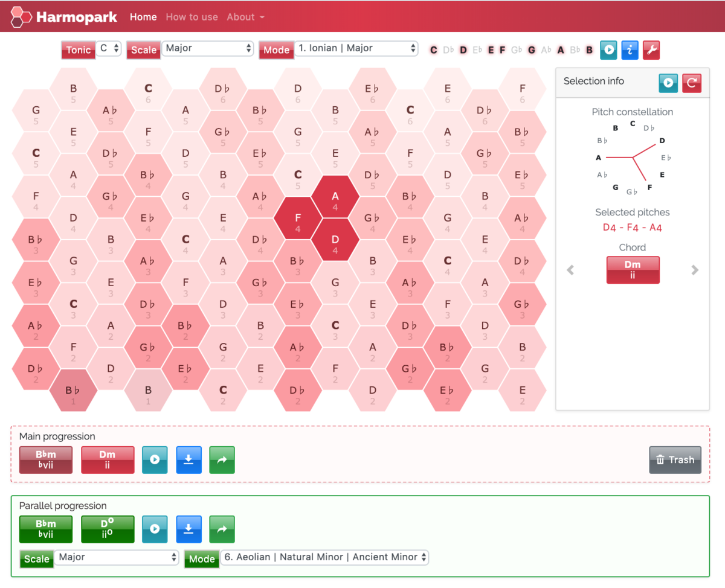Click note B in the top scale notes row
The width and height of the screenshot is (725, 588).
click(590, 50)
